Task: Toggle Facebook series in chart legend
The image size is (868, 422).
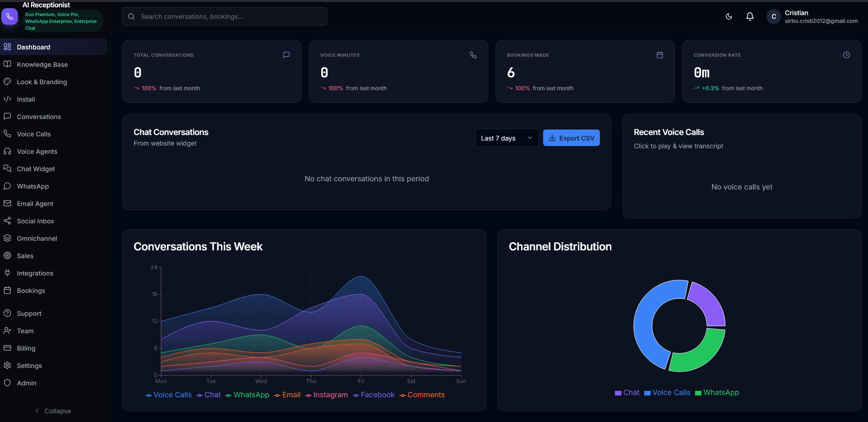Action: (373, 395)
